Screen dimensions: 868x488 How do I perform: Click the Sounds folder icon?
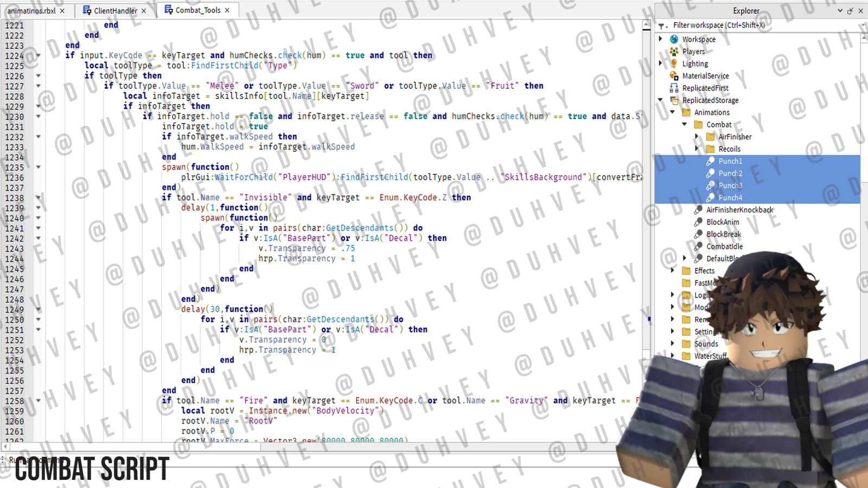point(686,344)
